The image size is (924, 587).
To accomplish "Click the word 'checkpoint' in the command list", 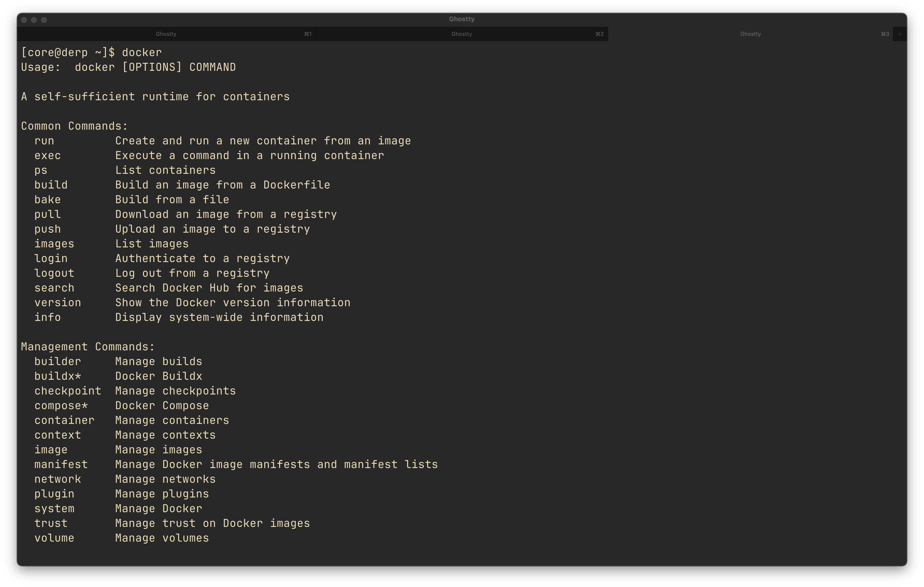I will (68, 391).
